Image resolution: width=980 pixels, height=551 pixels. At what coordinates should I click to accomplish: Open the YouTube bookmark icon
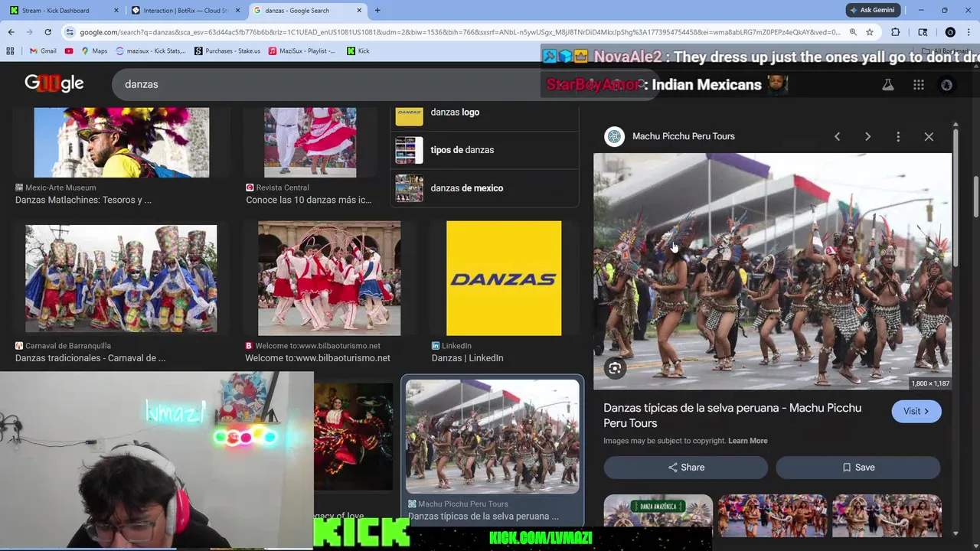[69, 51]
